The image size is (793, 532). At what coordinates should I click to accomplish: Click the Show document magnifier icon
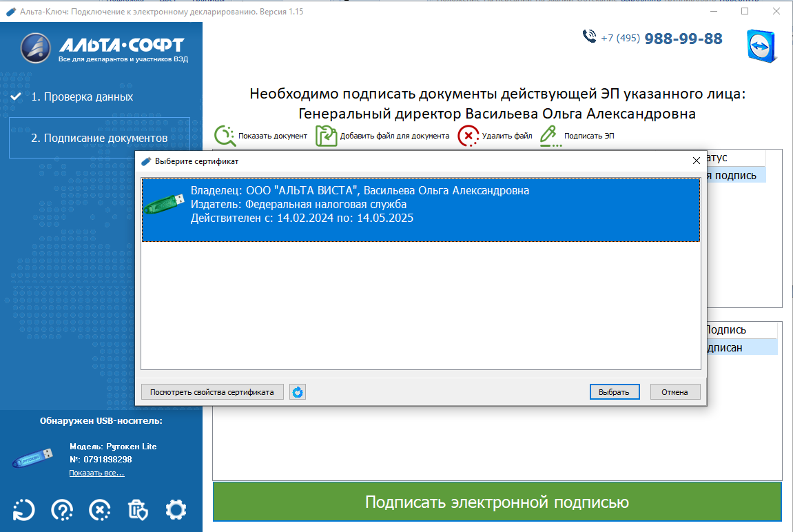224,136
